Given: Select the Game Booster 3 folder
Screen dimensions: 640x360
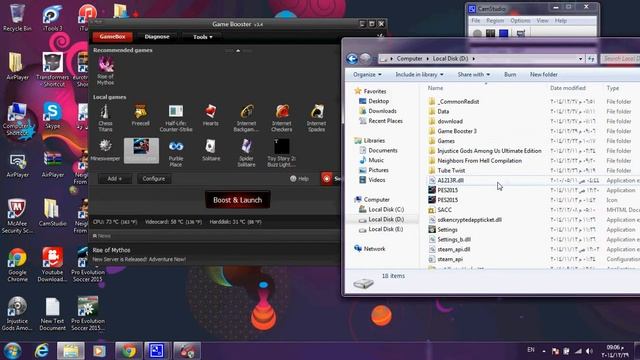Looking at the screenshot, I should pos(457,131).
